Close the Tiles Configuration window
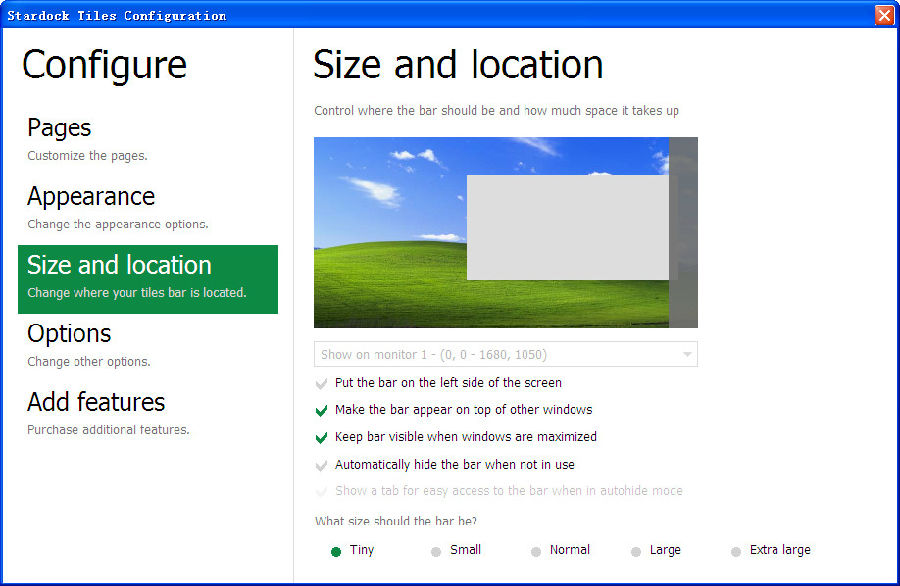 [885, 14]
